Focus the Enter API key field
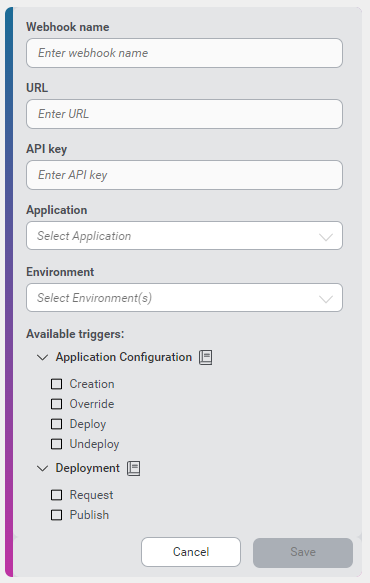The height and width of the screenshot is (583, 370). (184, 175)
